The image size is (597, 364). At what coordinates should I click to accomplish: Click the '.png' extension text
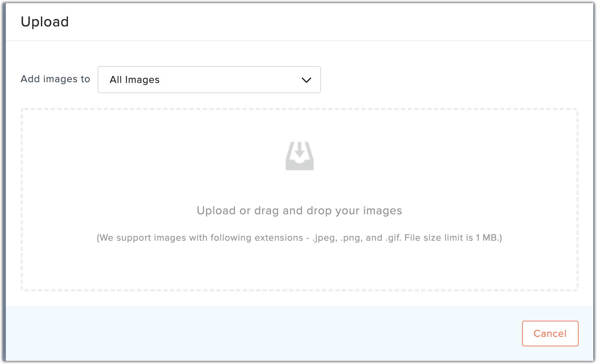[x=351, y=238]
